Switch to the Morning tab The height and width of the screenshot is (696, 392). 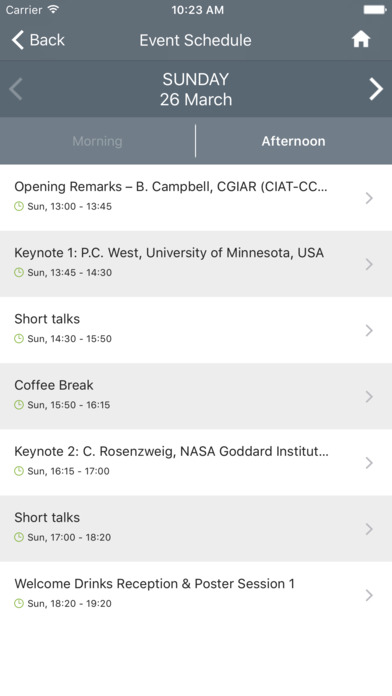97,141
